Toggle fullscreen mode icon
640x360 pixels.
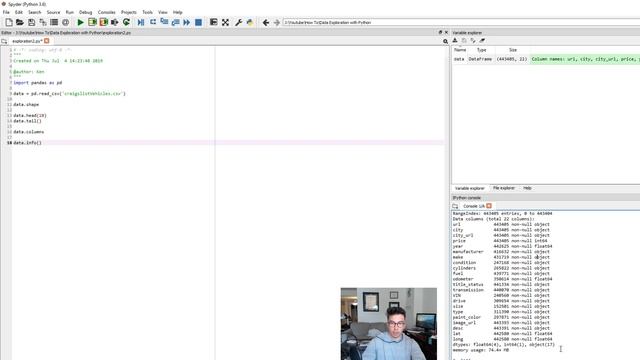click(x=225, y=22)
